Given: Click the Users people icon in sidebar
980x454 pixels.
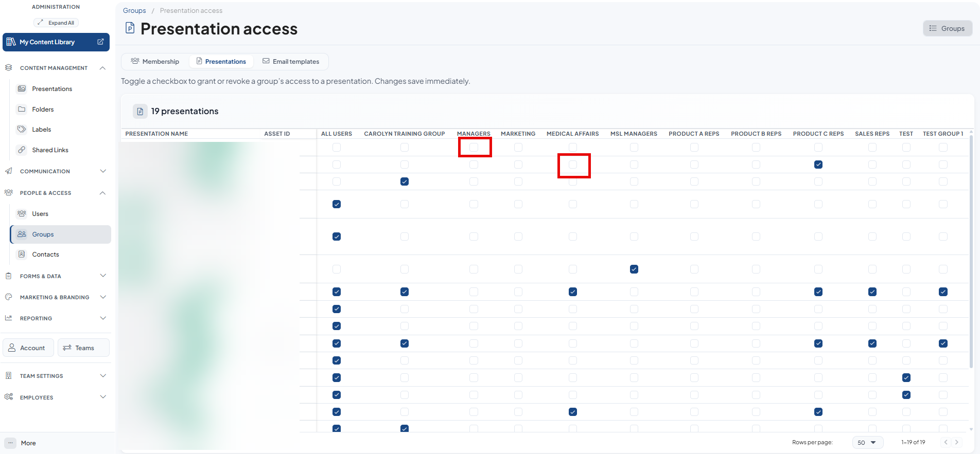Looking at the screenshot, I should pyautogui.click(x=22, y=213).
